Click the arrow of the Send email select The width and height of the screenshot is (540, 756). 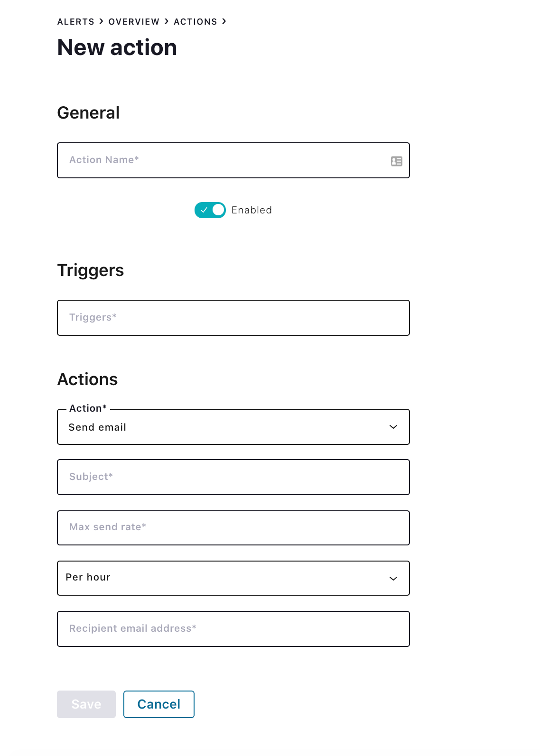393,427
